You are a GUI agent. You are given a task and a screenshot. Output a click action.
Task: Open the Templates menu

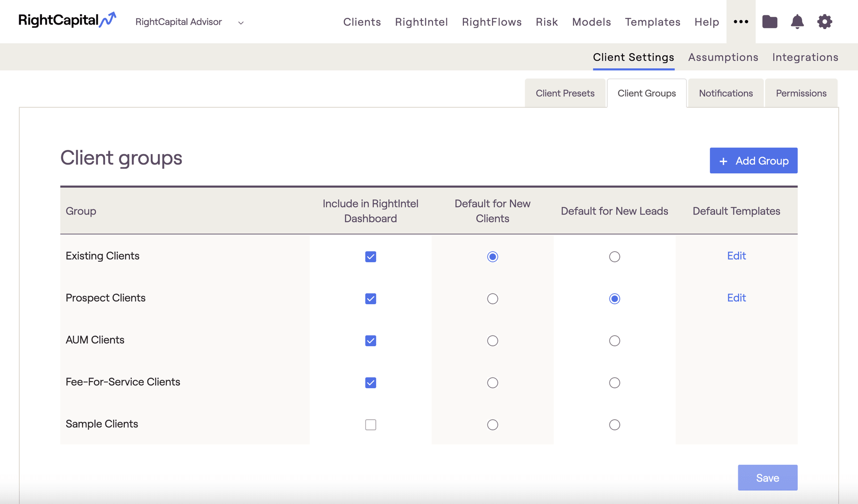pos(652,22)
